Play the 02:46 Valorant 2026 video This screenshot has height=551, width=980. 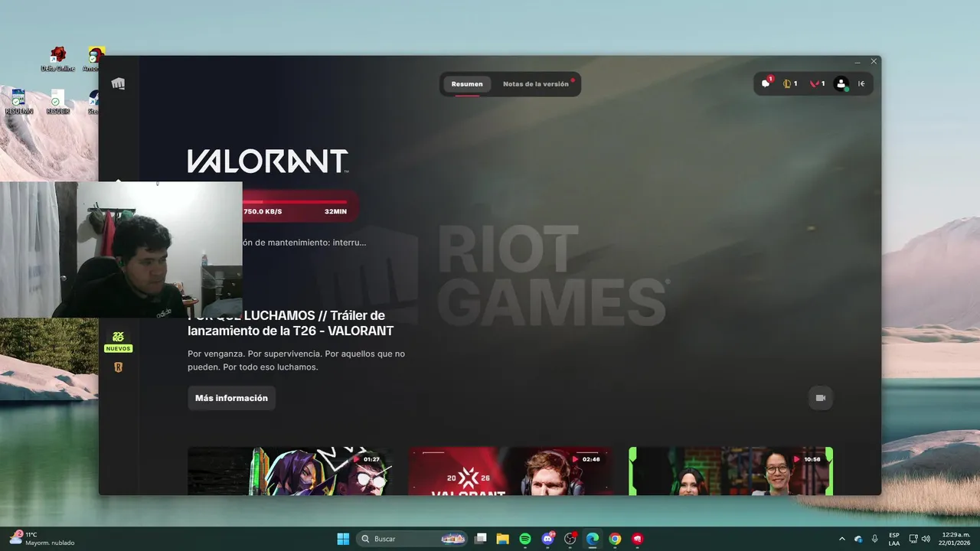511,471
